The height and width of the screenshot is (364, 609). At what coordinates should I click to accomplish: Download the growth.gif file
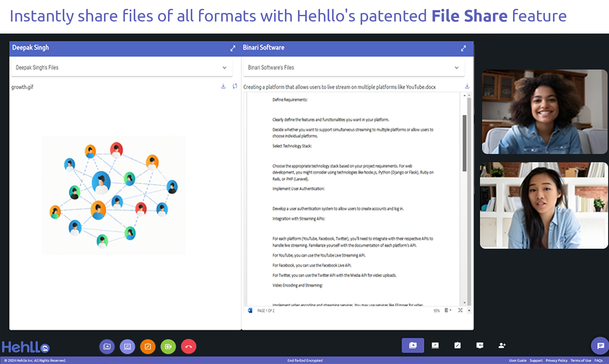click(223, 86)
